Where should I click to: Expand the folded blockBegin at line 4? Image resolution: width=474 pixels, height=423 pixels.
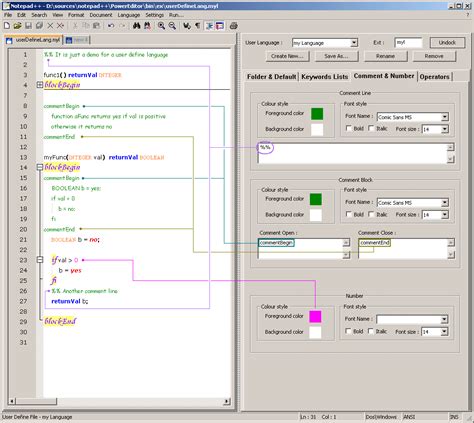tap(40, 85)
